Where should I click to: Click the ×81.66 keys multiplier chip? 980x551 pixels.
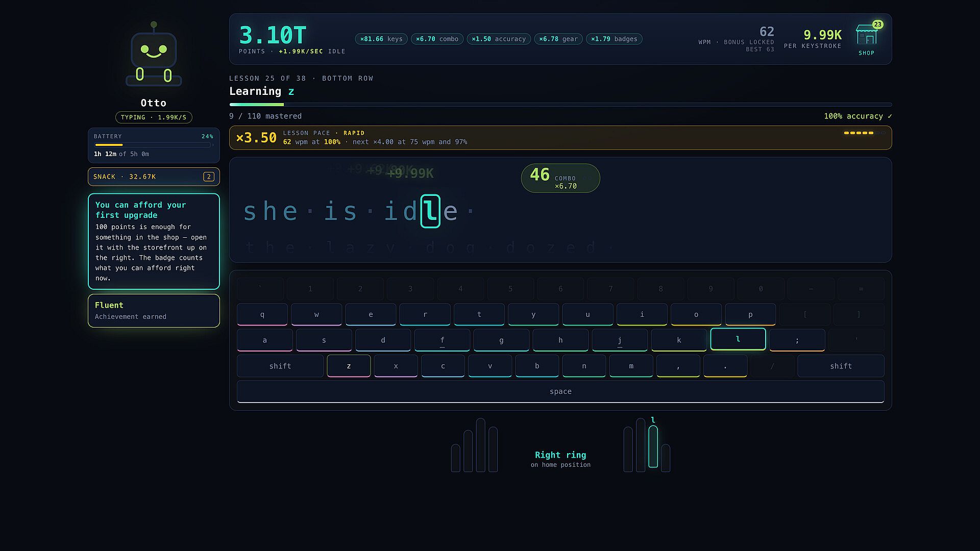pyautogui.click(x=381, y=39)
